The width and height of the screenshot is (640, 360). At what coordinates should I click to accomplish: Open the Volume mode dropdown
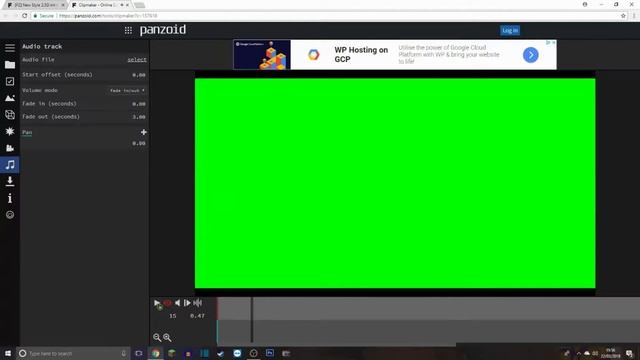pos(127,90)
